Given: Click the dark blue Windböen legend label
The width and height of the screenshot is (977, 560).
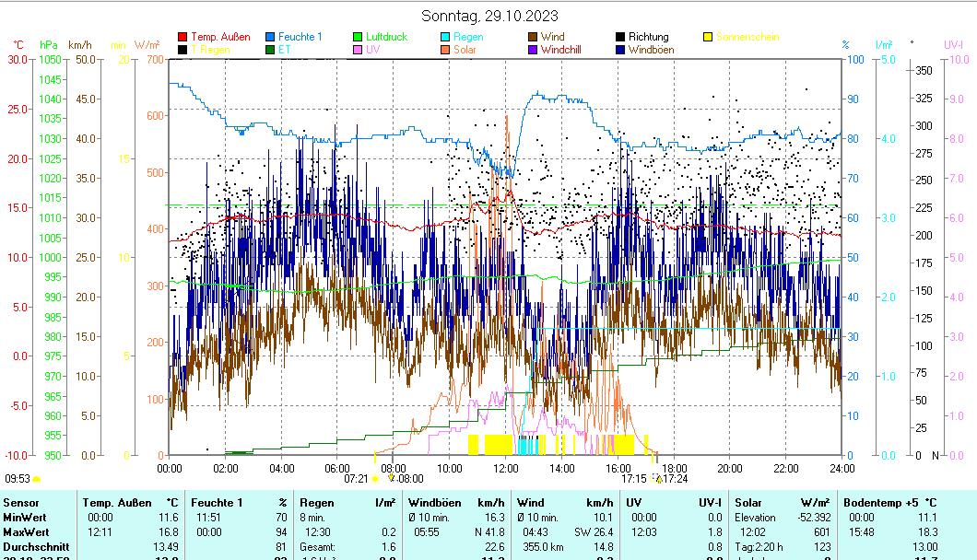Looking at the screenshot, I should coord(651,50).
